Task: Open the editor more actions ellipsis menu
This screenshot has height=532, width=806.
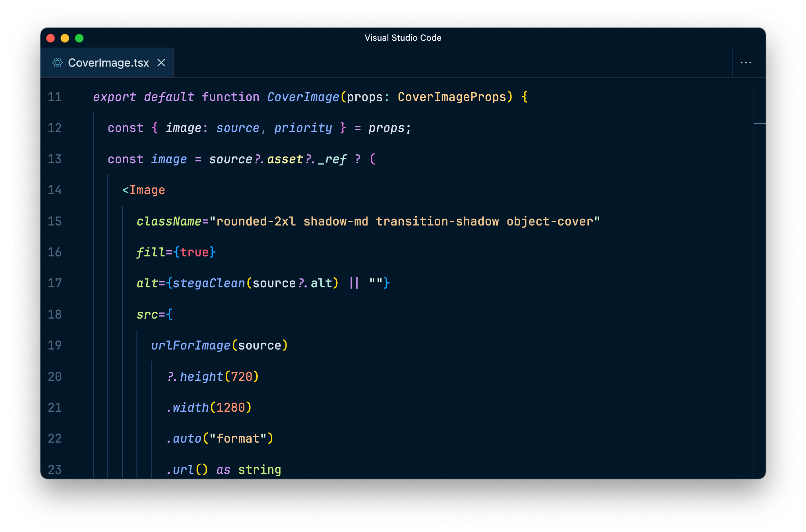Action: 746,63
